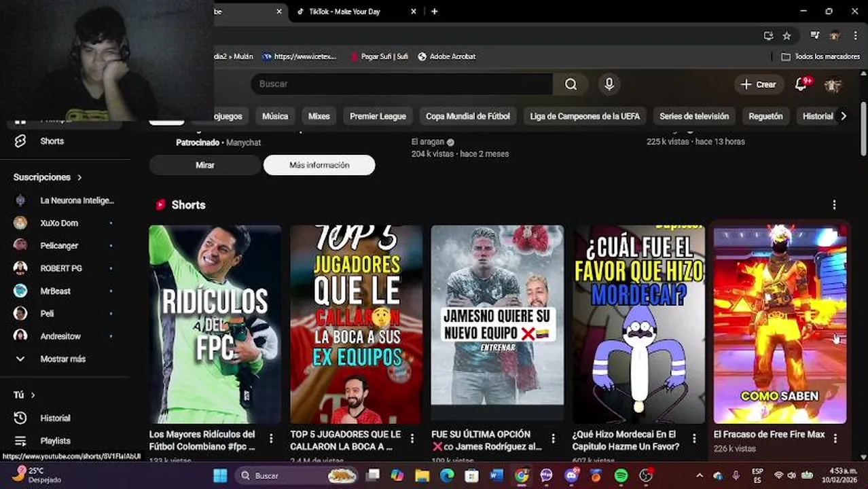Open Chrome profile avatar
The height and width of the screenshot is (489, 868).
tap(835, 36)
